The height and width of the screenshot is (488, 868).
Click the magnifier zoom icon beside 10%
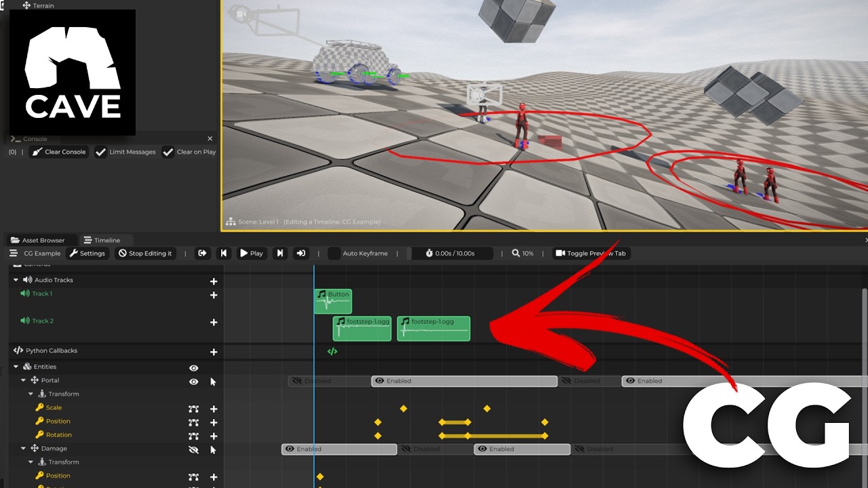point(516,253)
